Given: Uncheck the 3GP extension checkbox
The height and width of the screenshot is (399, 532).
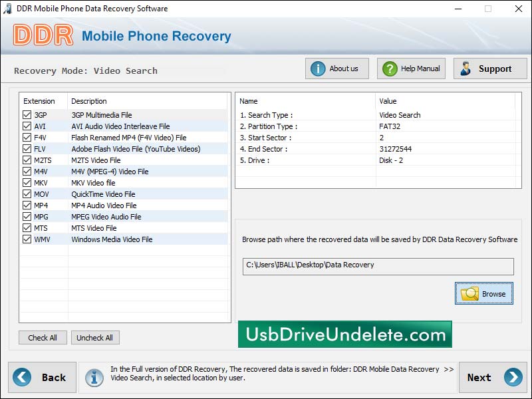Looking at the screenshot, I should tap(27, 115).
